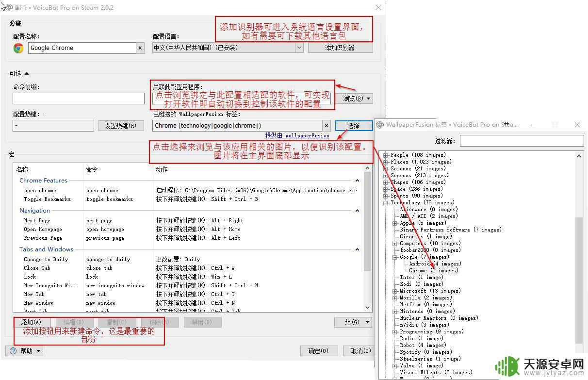Click the WallpaperFusion 标签 window title icon
This screenshot has width=588, height=380.
pyautogui.click(x=380, y=125)
